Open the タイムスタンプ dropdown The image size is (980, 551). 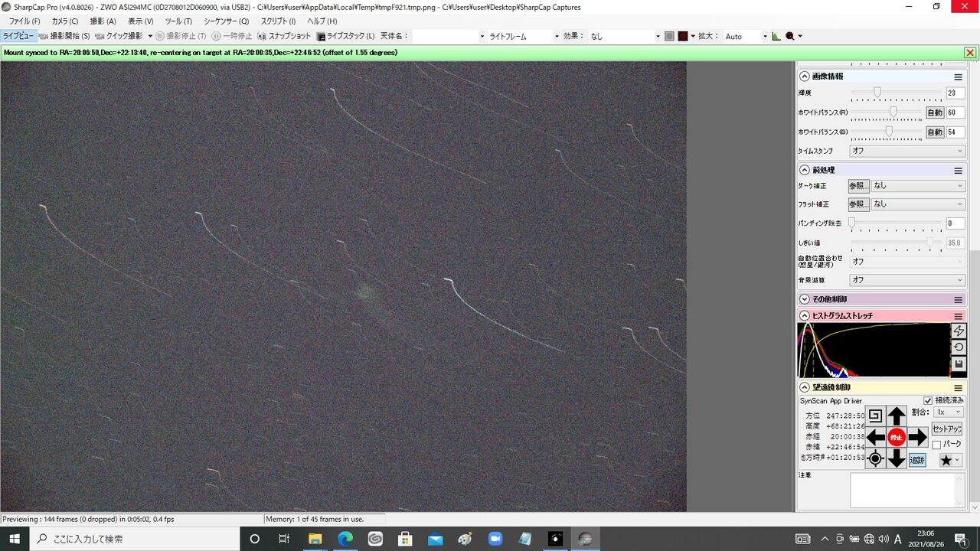point(907,151)
